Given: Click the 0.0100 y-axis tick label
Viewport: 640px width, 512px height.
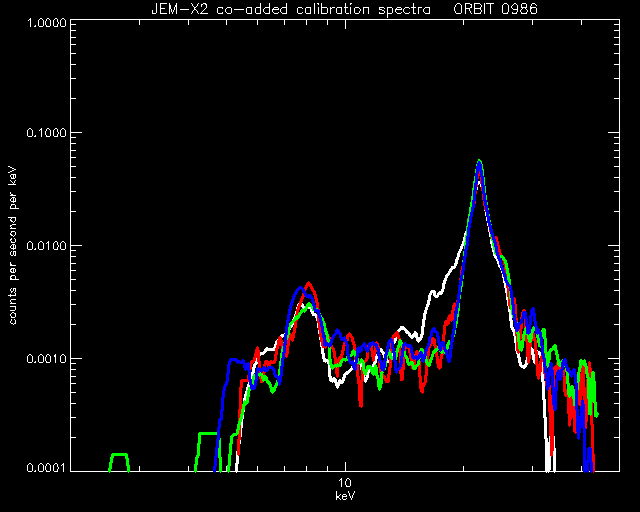Looking at the screenshot, I should pyautogui.click(x=46, y=246).
